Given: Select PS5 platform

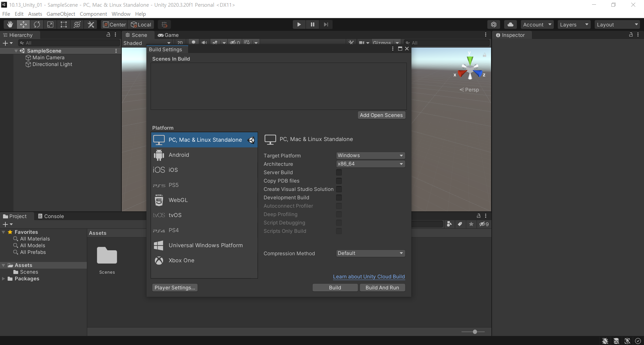Looking at the screenshot, I should 204,185.
